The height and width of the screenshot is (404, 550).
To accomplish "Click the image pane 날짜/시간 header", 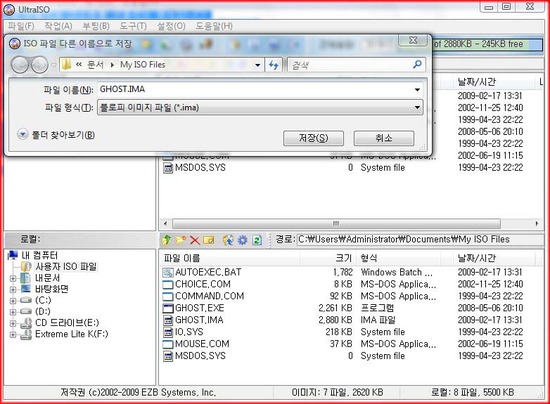I will click(x=494, y=82).
